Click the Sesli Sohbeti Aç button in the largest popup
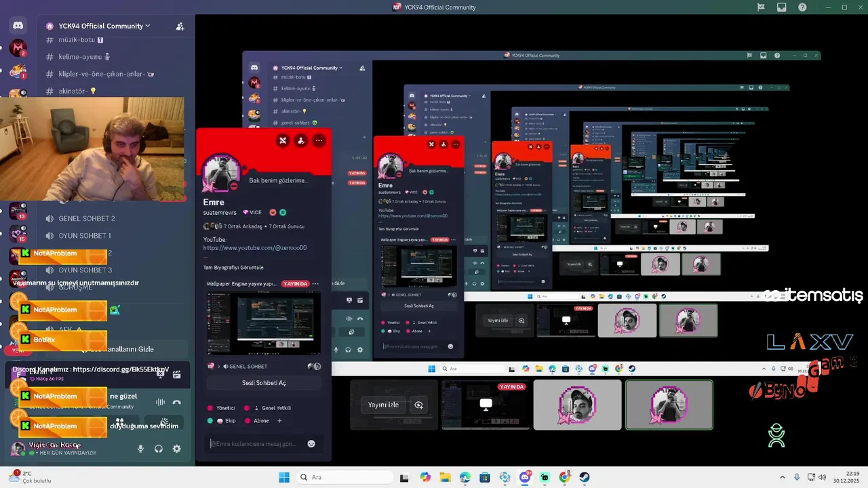 [x=264, y=383]
